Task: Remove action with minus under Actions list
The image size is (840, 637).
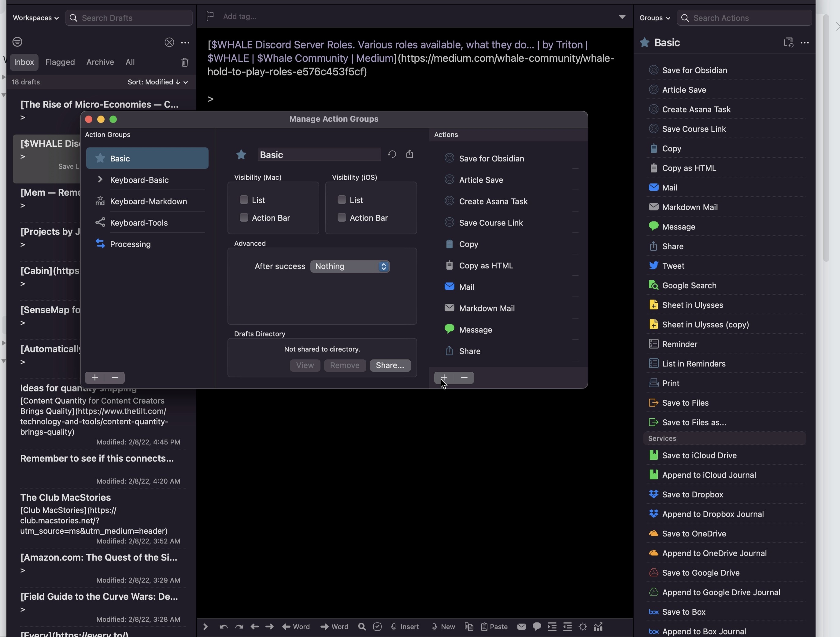Action: coord(464,377)
